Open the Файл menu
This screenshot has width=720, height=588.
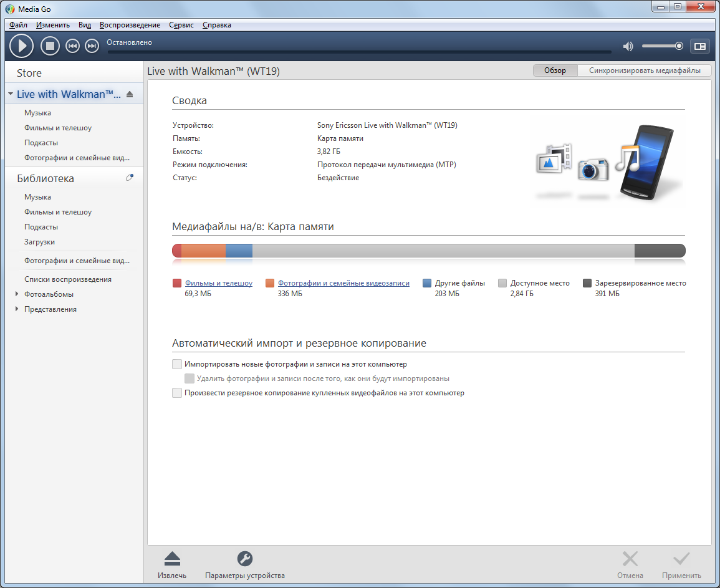click(18, 25)
